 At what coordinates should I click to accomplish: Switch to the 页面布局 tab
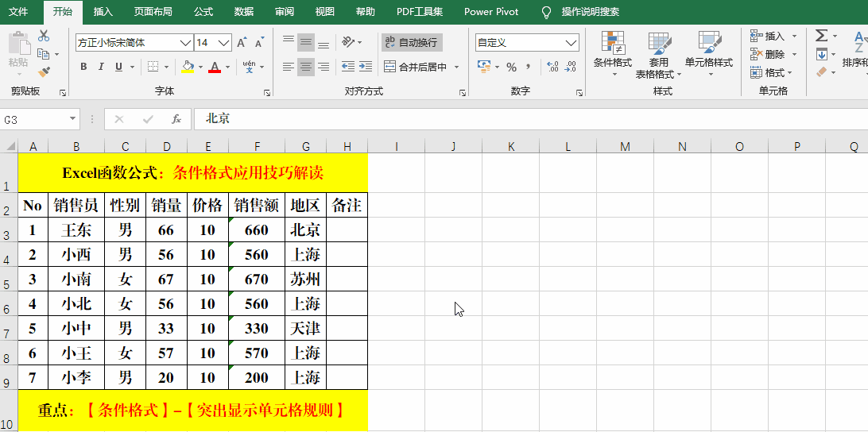click(x=153, y=12)
